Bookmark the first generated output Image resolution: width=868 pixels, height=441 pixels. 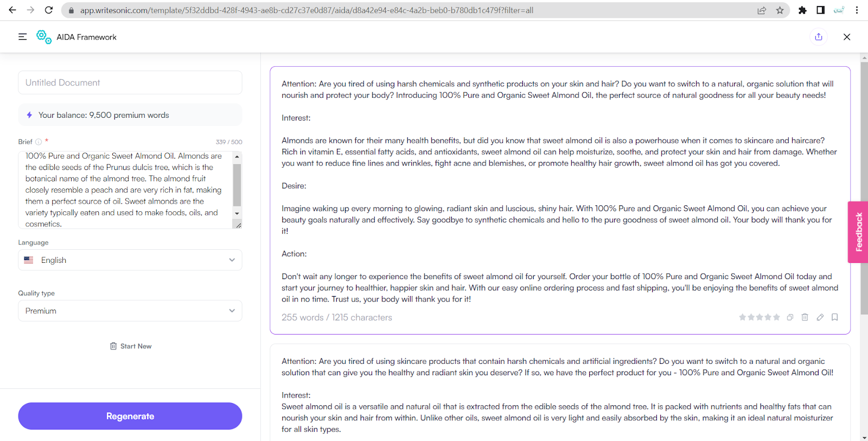click(834, 317)
